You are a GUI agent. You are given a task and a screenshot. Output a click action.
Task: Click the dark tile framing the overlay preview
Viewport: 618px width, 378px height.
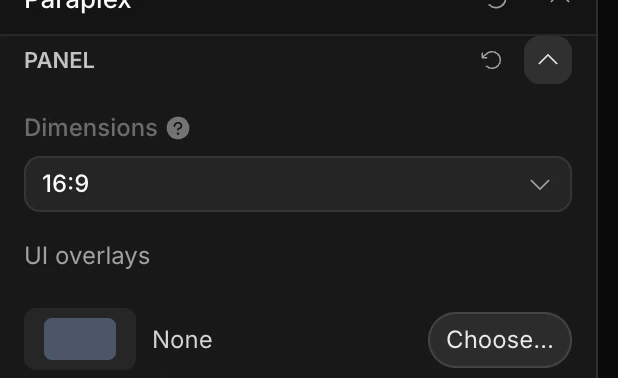80,339
